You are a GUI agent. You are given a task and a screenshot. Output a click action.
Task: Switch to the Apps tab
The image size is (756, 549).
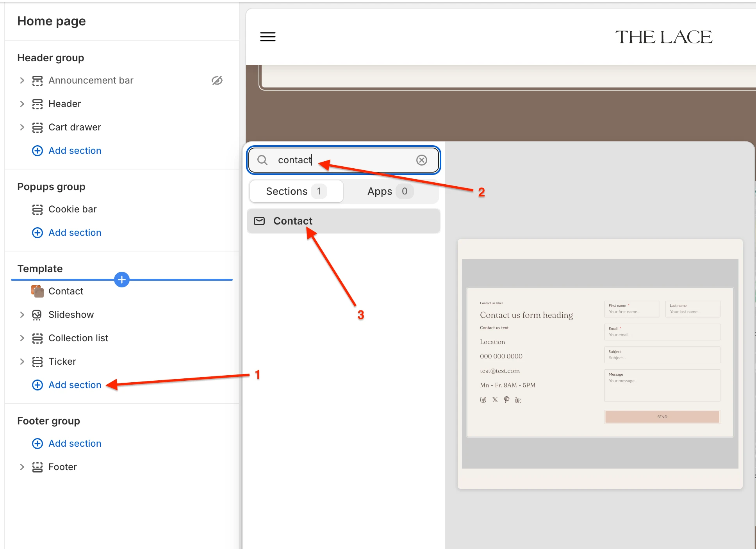pos(390,191)
